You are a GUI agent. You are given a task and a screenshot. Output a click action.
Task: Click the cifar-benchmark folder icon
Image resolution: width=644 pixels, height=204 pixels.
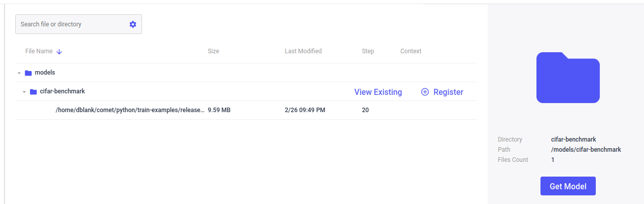pyautogui.click(x=33, y=92)
